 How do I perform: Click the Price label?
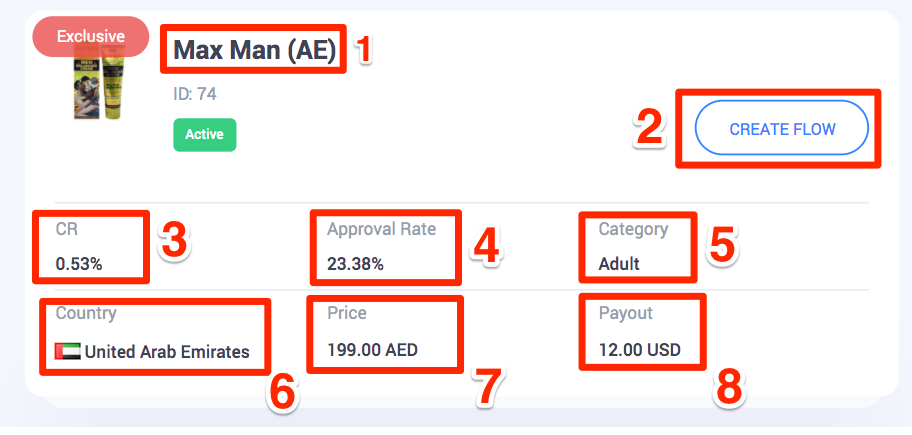tap(347, 313)
